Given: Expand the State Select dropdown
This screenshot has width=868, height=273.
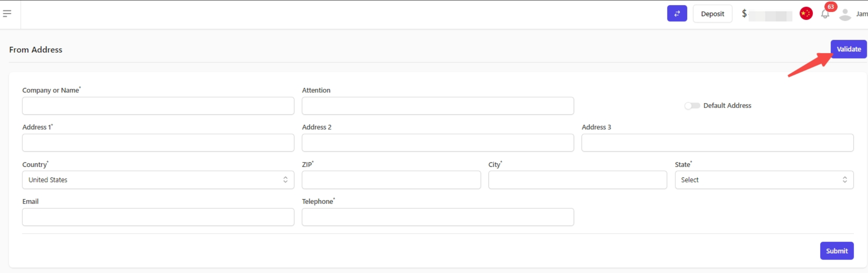Looking at the screenshot, I should [x=764, y=180].
